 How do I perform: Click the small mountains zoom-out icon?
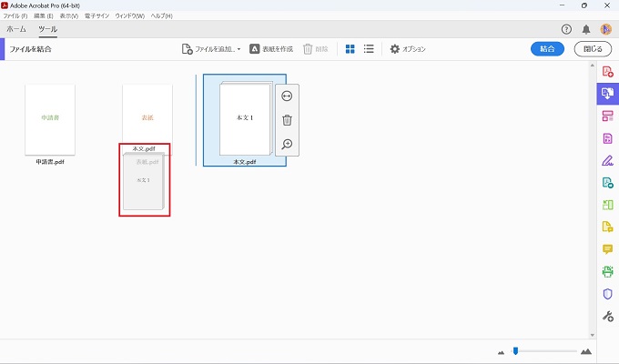[x=502, y=352]
